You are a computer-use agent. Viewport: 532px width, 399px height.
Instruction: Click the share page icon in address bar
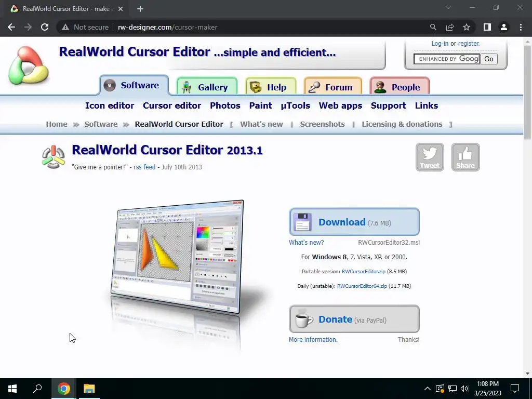tap(450, 27)
